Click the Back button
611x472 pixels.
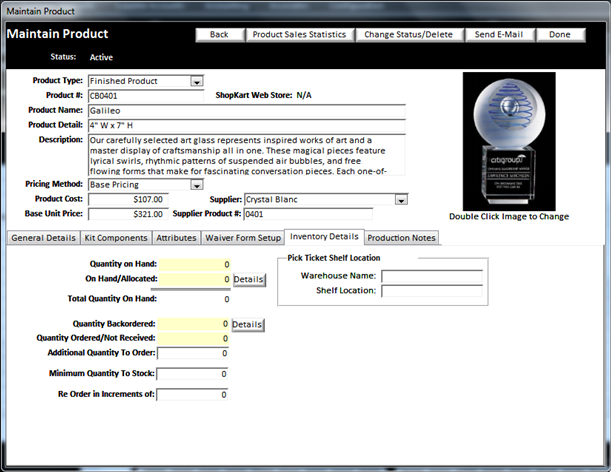(220, 35)
